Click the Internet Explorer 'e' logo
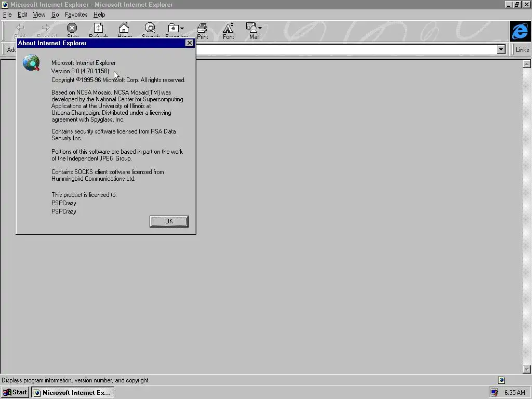Screen dimensions: 532x399 (520, 31)
